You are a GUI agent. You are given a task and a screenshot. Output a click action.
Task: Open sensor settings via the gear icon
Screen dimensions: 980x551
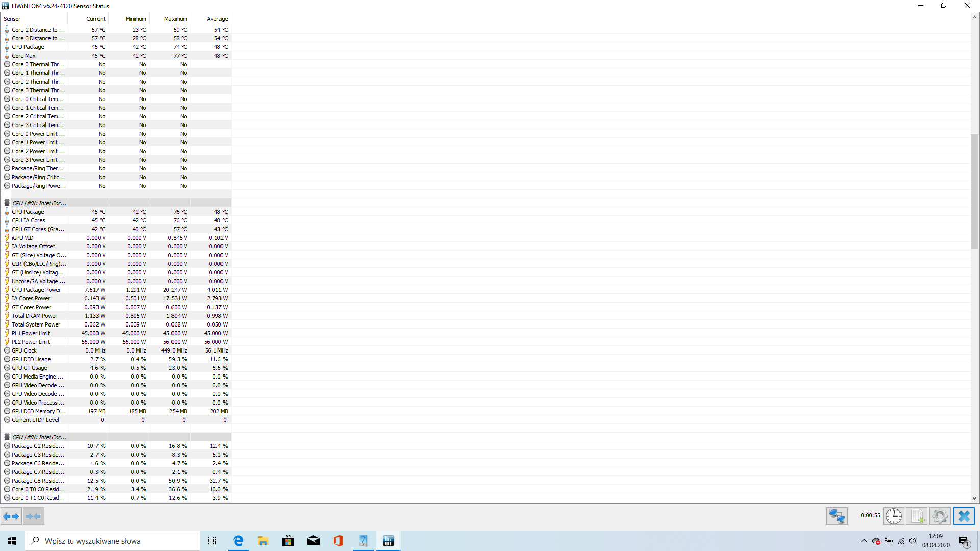[940, 516]
